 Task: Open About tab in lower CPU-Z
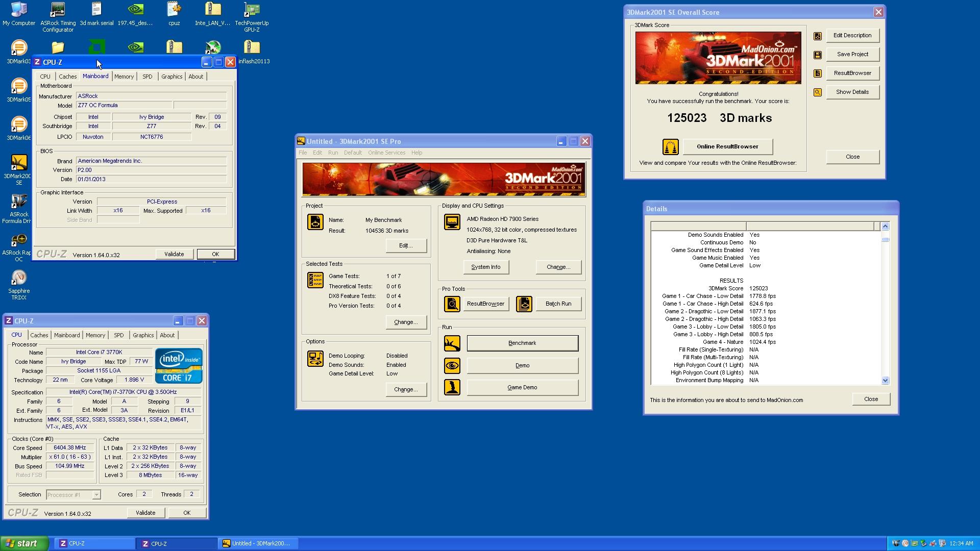[167, 335]
